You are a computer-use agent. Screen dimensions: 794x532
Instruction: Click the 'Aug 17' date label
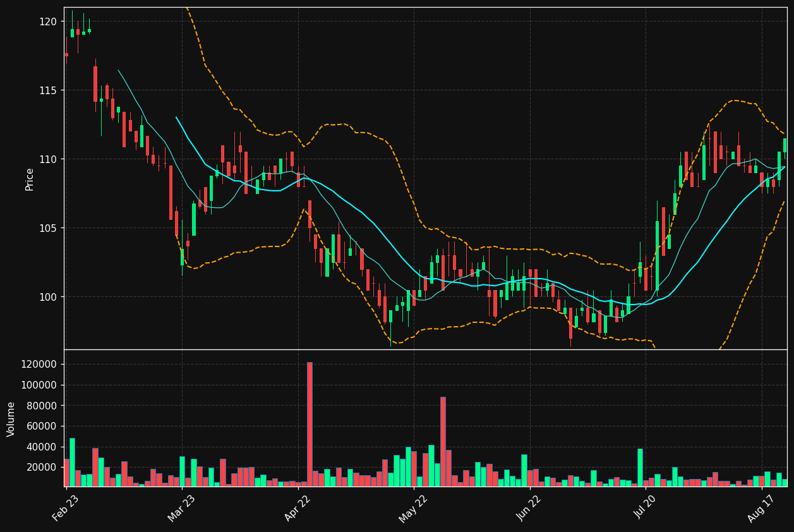(x=762, y=507)
